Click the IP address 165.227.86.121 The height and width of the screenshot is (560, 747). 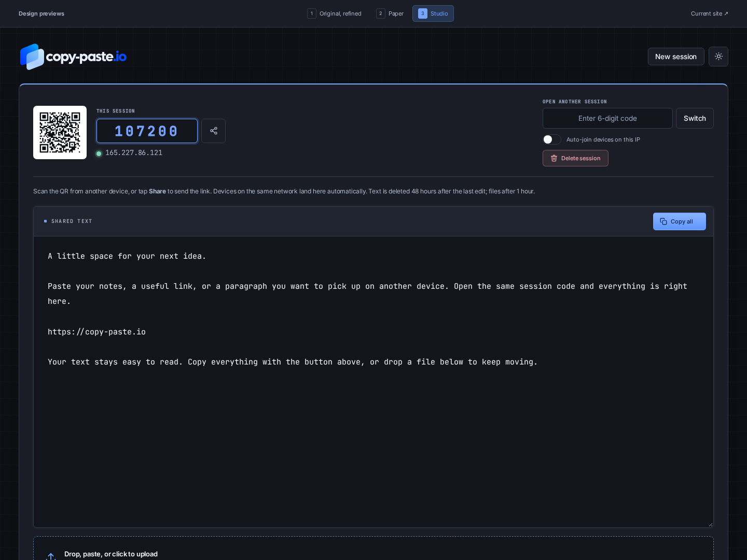pyautogui.click(x=134, y=153)
